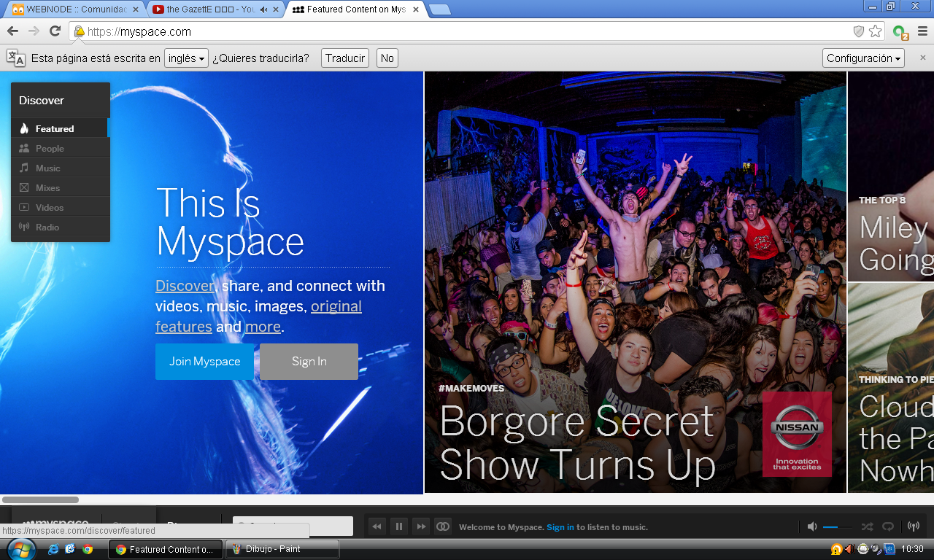Dismiss the translation bar
The image size is (934, 560).
tap(922, 58)
